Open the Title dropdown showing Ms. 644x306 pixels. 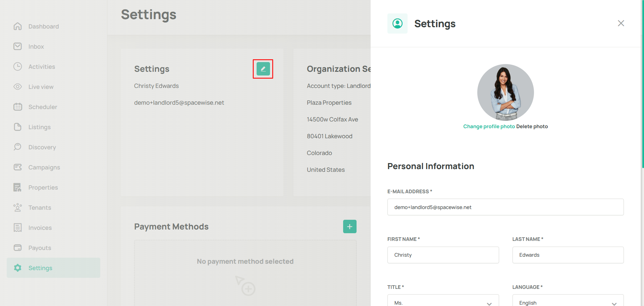pos(443,302)
